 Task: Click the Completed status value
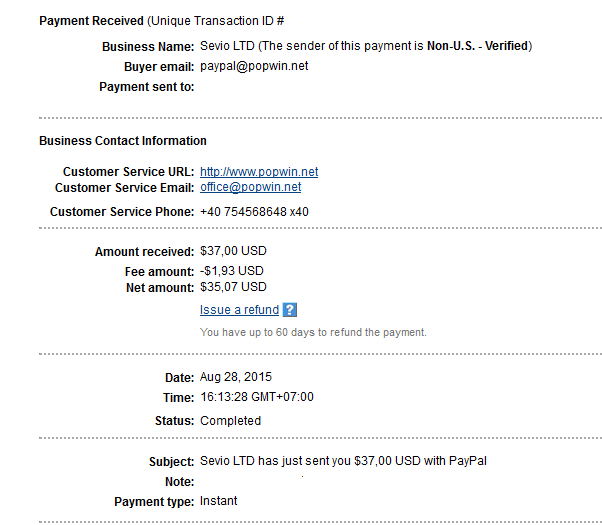(230, 421)
